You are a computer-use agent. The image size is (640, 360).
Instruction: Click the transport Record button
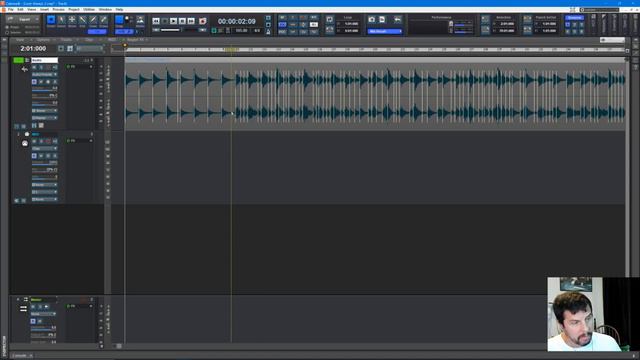202,21
